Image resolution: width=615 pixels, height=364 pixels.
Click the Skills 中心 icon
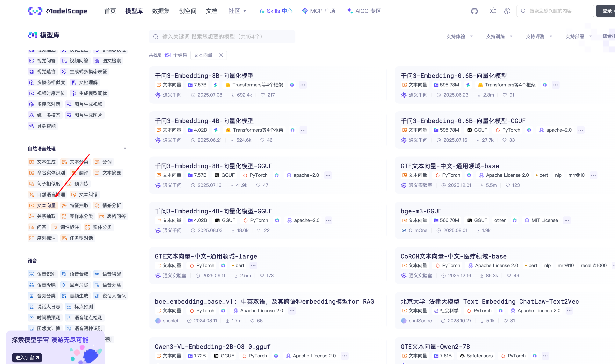[262, 11]
